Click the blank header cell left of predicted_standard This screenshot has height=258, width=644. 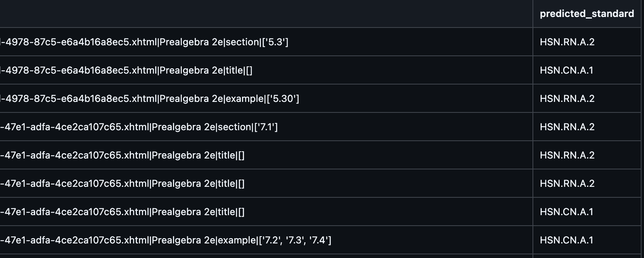coord(266,14)
